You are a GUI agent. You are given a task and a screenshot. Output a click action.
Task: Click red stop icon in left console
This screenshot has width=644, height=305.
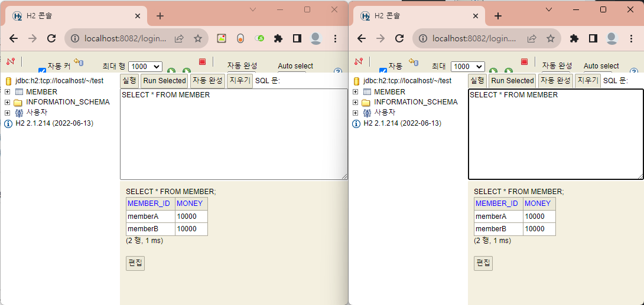(x=202, y=61)
